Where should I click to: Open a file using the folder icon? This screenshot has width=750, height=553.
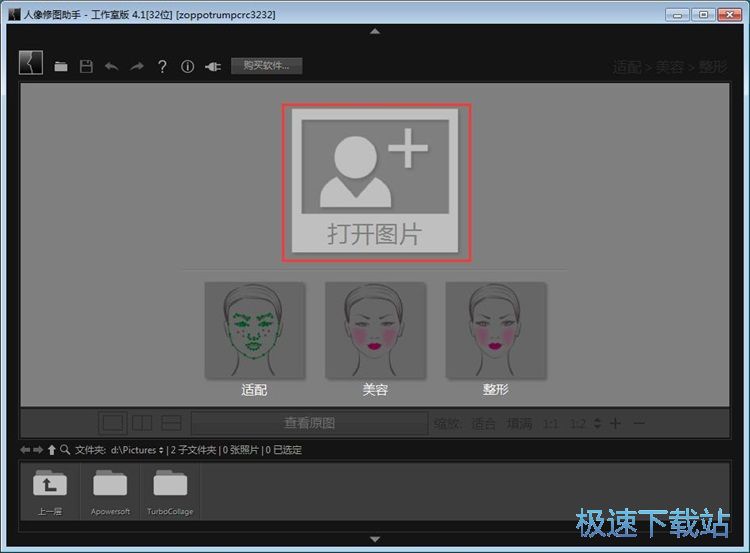pos(61,67)
